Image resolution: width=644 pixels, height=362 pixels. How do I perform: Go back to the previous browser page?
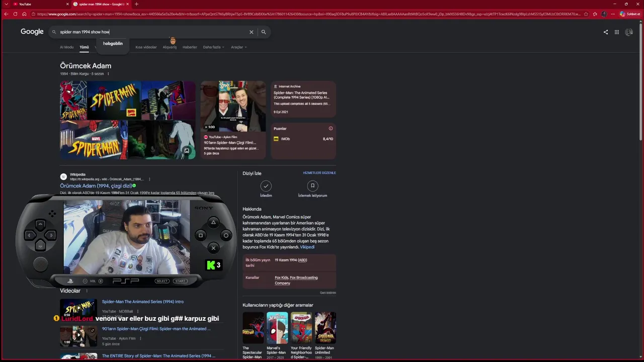6,14
